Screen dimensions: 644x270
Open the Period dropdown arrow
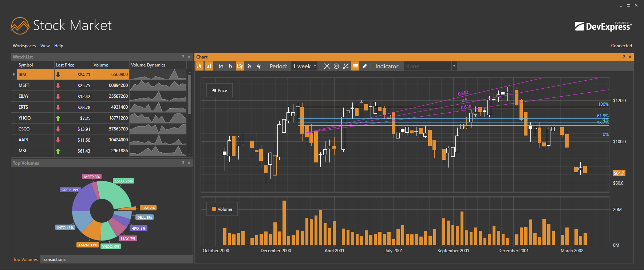point(315,66)
